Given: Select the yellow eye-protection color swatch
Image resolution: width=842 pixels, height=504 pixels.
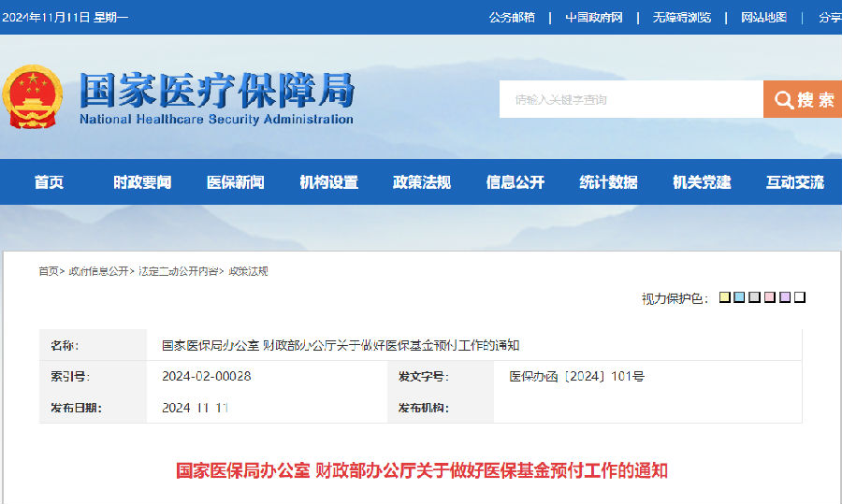Looking at the screenshot, I should pos(725,297).
